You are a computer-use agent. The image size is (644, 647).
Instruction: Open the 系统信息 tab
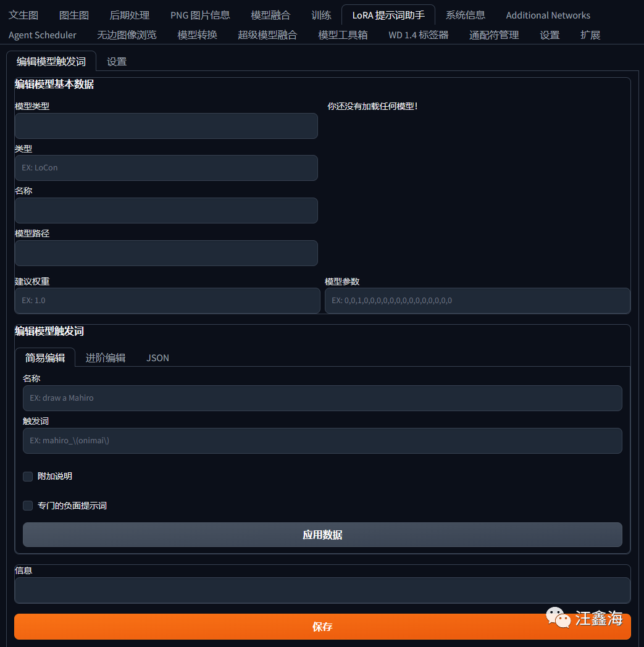point(466,15)
